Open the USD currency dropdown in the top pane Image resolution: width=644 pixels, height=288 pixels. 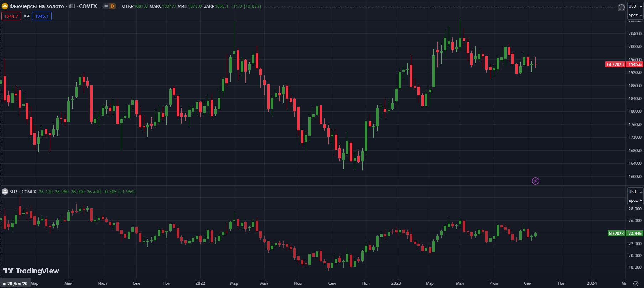[635, 6]
